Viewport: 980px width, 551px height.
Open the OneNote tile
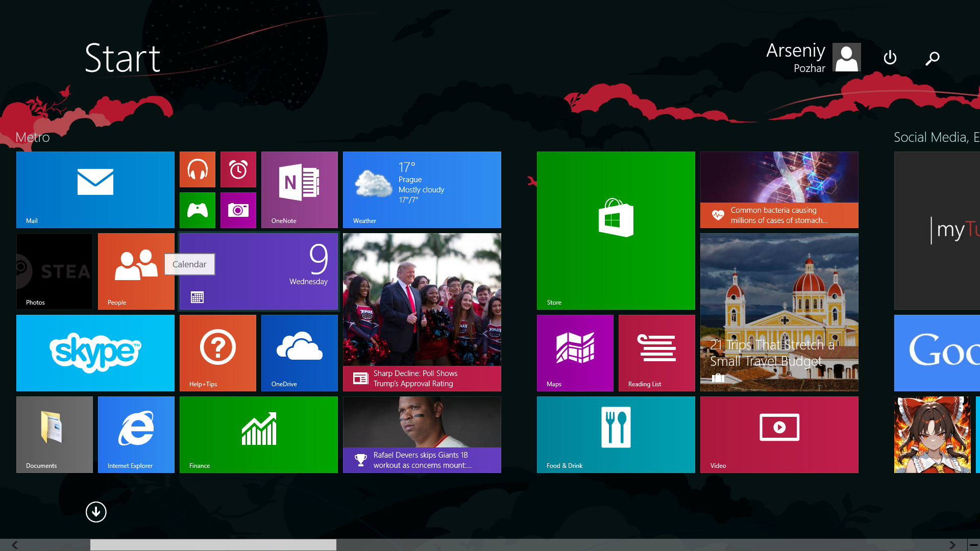click(x=299, y=189)
